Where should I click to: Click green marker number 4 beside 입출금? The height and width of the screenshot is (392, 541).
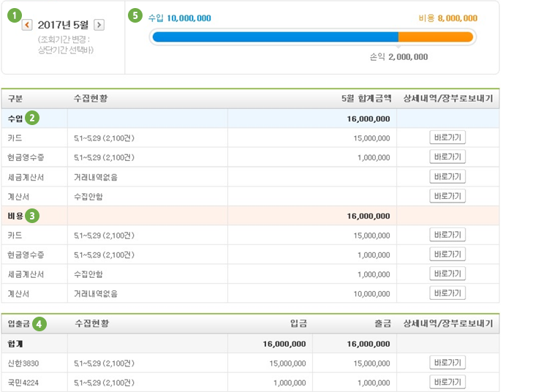click(x=39, y=323)
